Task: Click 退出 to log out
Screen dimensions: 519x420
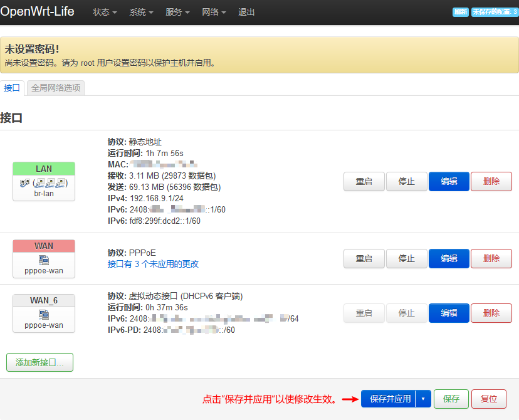Action: tap(246, 12)
